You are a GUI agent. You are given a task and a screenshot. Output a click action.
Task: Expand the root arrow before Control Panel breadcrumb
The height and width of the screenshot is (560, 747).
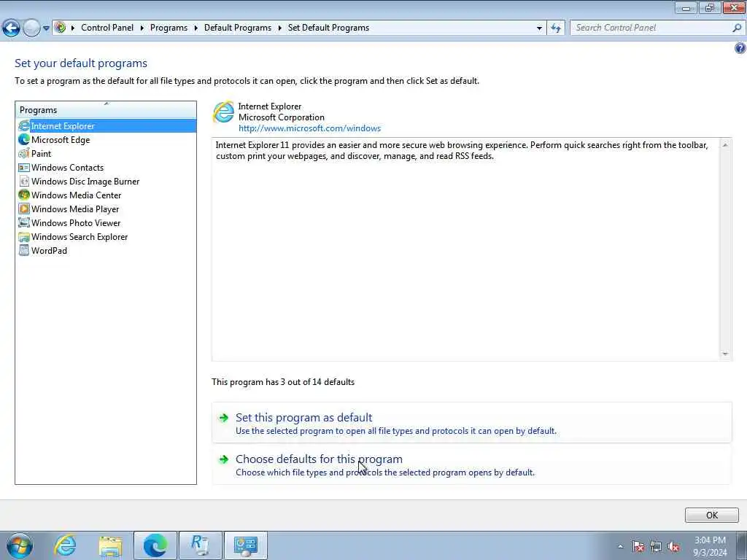tap(73, 28)
